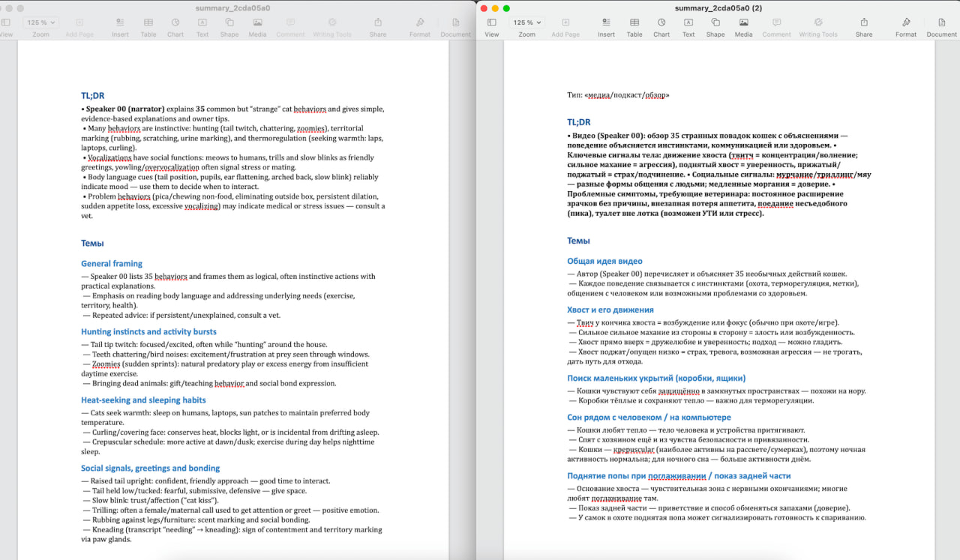The image size is (960, 560).
Task: Open the View dropdown in the right window
Action: tap(492, 22)
